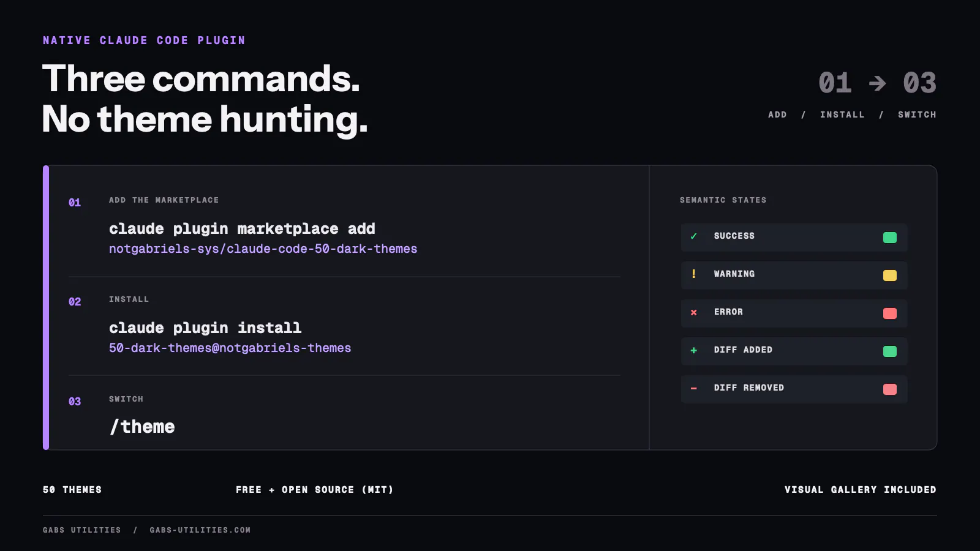Click the 50 THEMES footer text

pyautogui.click(x=72, y=490)
